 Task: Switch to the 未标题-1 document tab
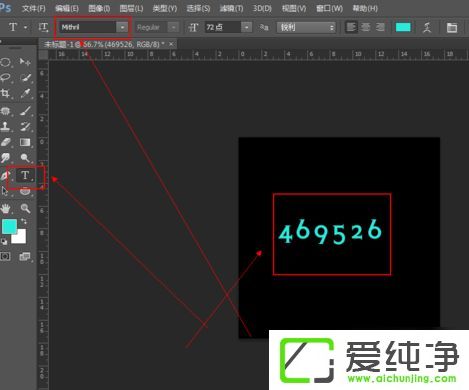104,44
